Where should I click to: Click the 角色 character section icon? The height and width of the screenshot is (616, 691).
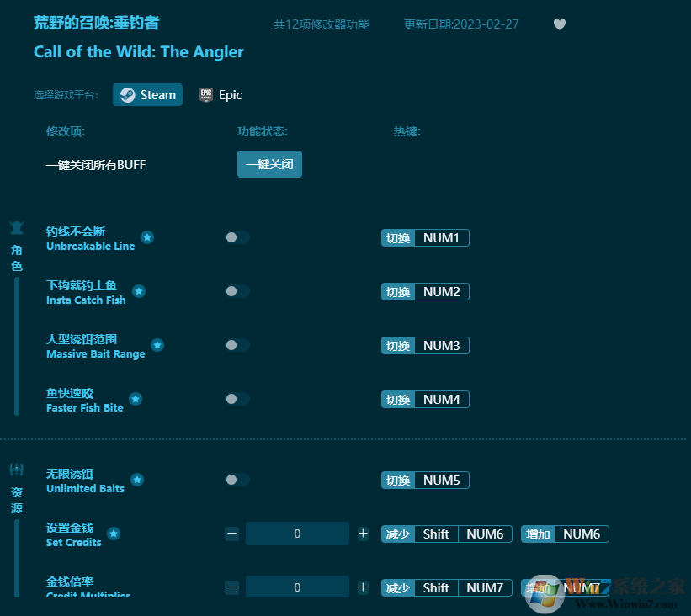pyautogui.click(x=17, y=228)
